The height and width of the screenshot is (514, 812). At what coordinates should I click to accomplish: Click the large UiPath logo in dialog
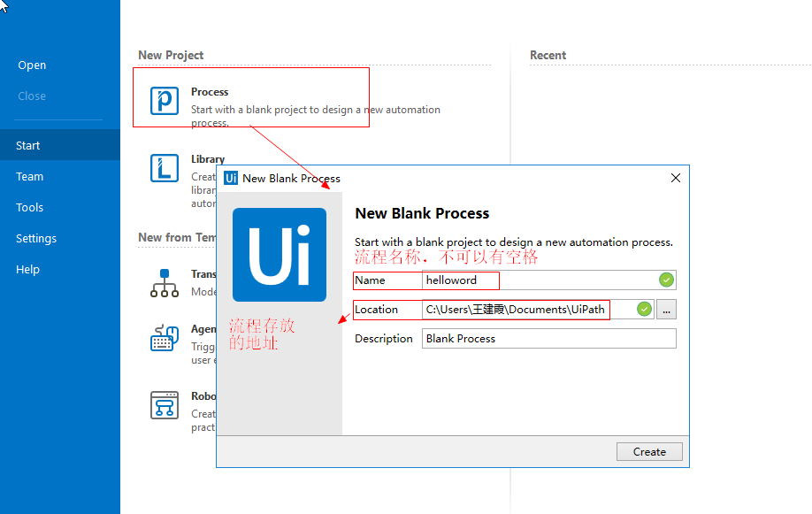(x=280, y=255)
